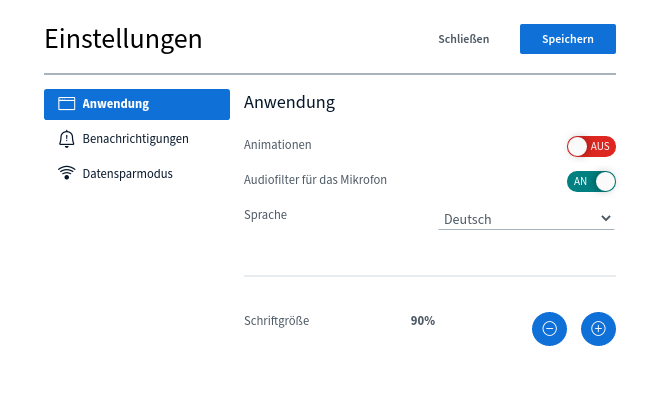
Task: Click the Wi-Fi icon beside Datensparmodus
Action: (66, 173)
